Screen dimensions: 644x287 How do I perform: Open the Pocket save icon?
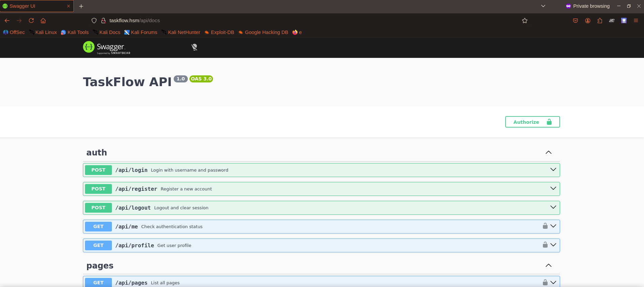click(575, 21)
